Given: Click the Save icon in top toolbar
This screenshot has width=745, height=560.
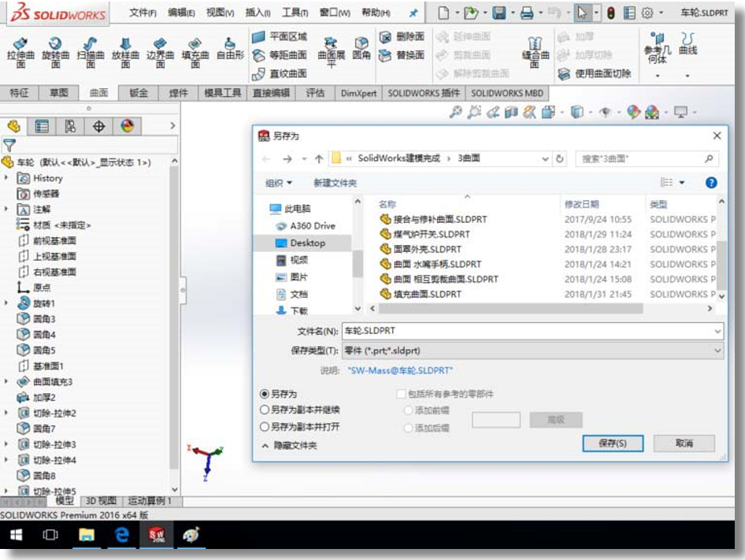Looking at the screenshot, I should (x=499, y=13).
